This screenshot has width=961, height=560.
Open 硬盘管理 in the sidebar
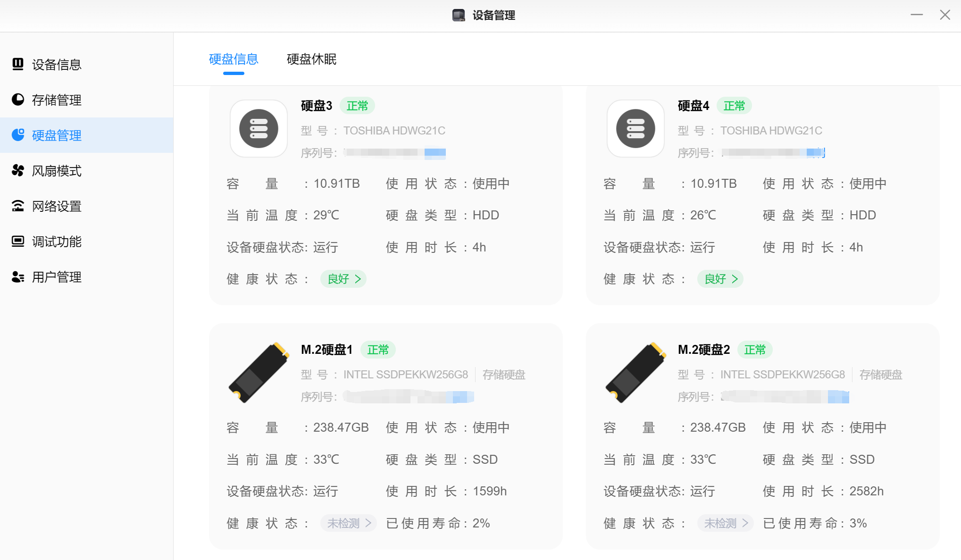click(x=57, y=135)
